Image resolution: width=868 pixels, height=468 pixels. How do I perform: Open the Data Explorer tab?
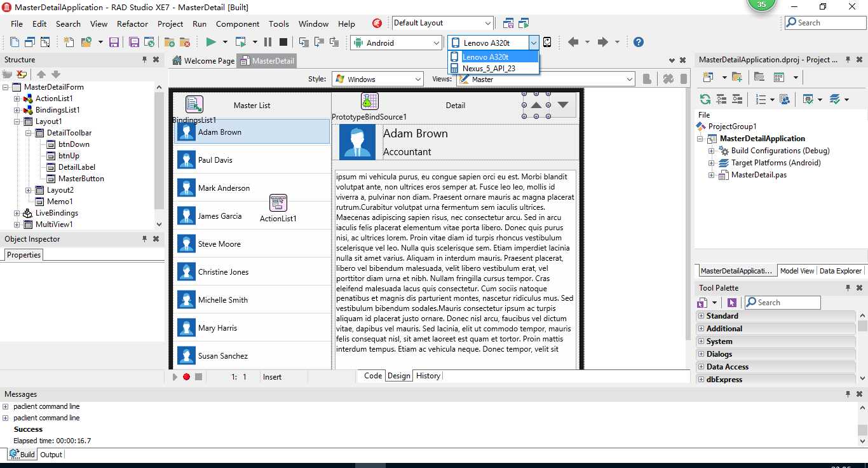pyautogui.click(x=841, y=271)
